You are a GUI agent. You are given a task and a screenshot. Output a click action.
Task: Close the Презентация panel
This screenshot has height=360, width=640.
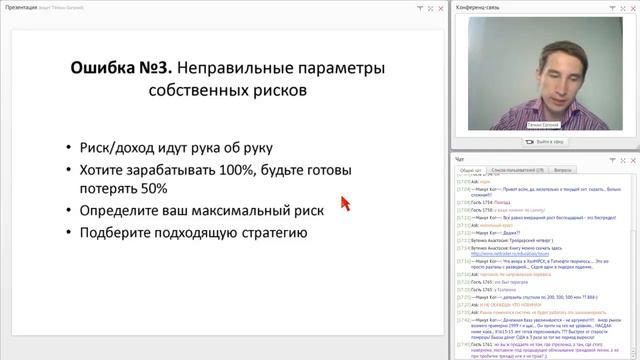[441, 8]
